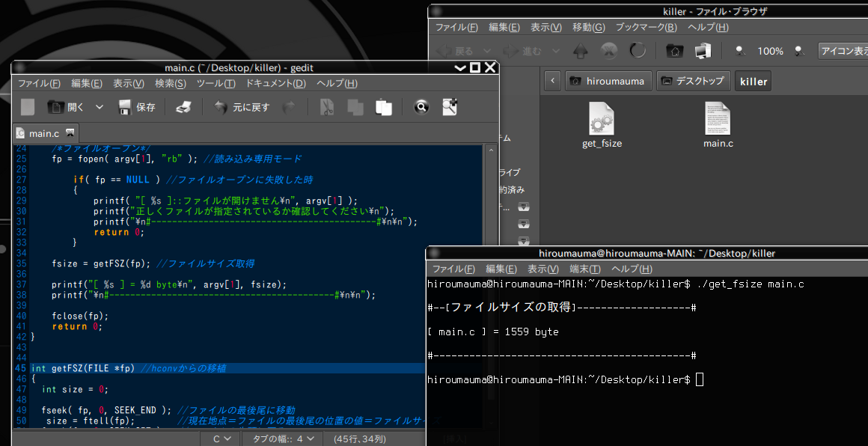Open the アイコン表示 view mode dropdown

click(x=843, y=52)
